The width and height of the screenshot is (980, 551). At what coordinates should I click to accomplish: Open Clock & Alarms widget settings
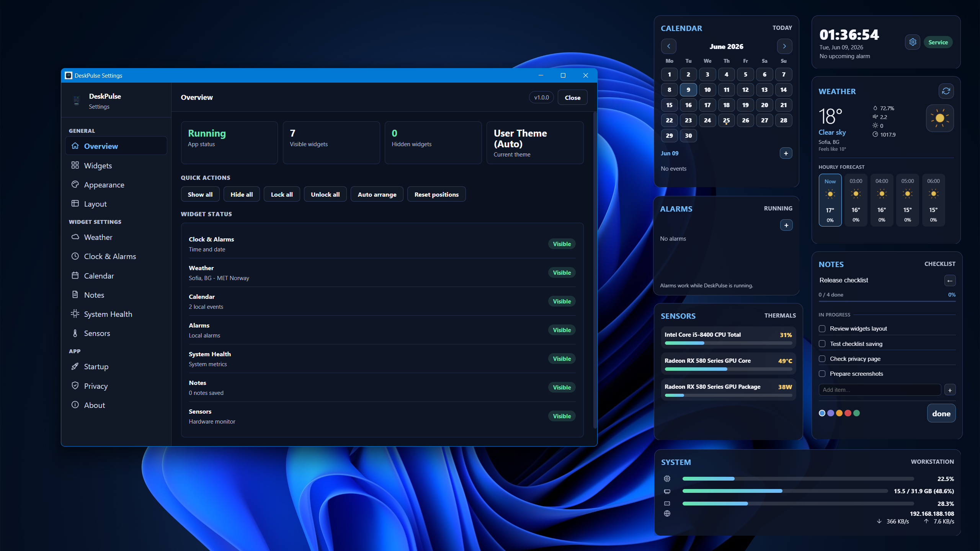(116, 256)
